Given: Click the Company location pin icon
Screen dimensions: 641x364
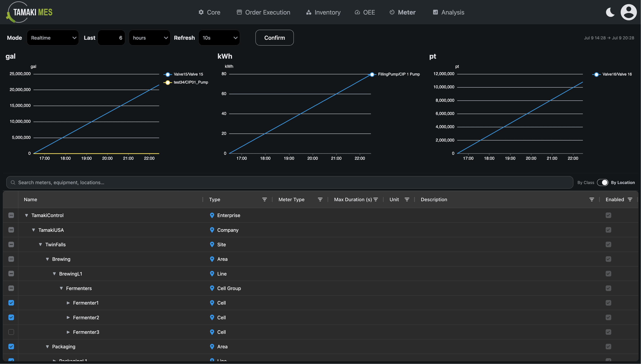Looking at the screenshot, I should pyautogui.click(x=212, y=230).
